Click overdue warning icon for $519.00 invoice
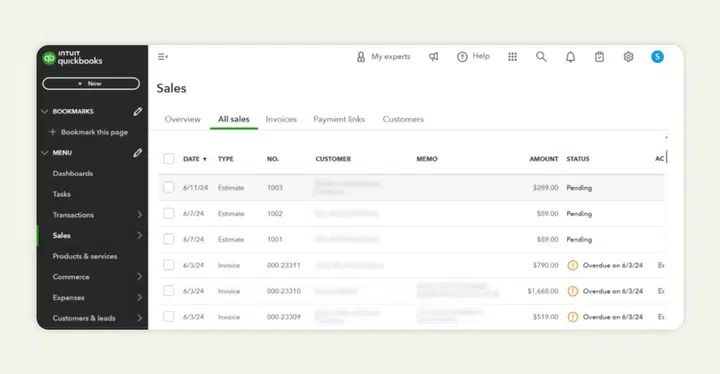The width and height of the screenshot is (720, 374). coord(573,317)
